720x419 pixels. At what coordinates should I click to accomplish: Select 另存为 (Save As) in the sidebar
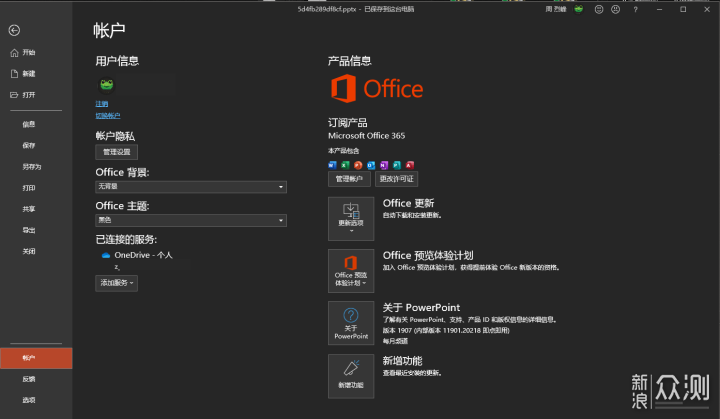[x=32, y=167]
